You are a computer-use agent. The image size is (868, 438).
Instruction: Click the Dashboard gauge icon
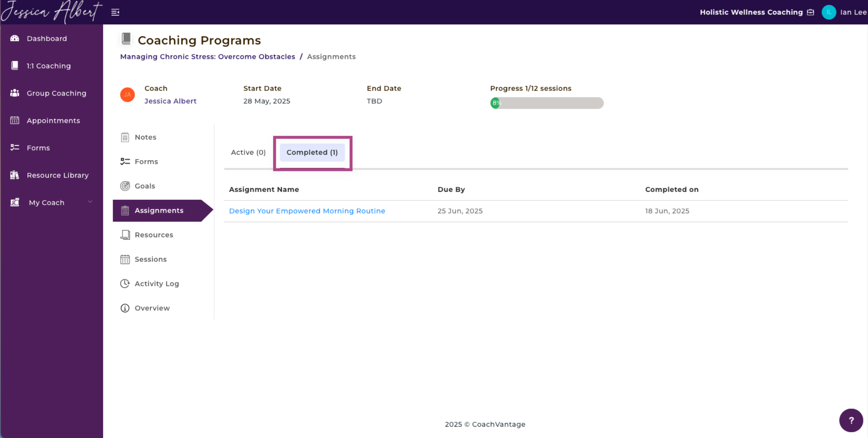15,38
